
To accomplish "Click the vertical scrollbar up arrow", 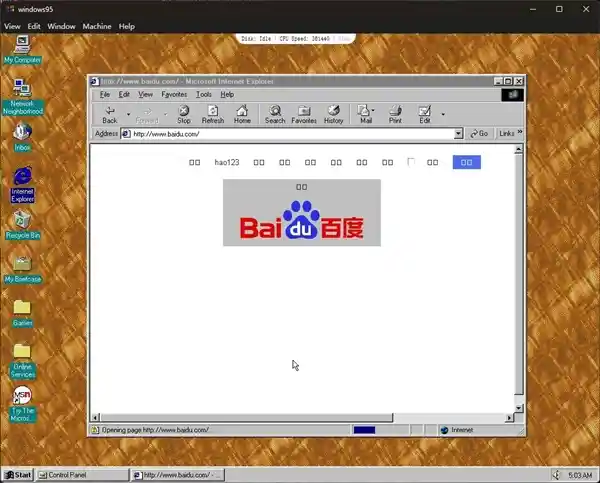I will click(x=518, y=149).
